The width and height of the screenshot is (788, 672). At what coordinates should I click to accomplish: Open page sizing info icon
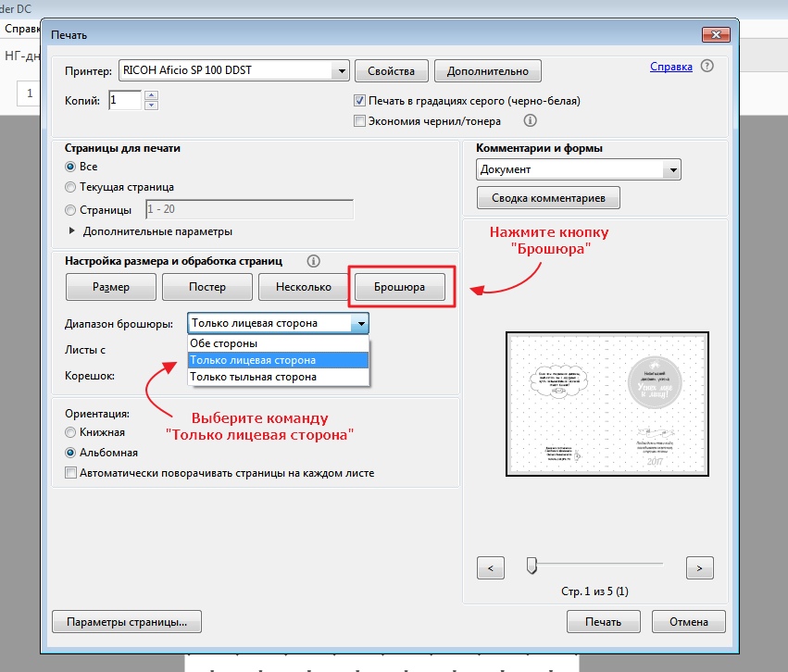click(x=313, y=261)
